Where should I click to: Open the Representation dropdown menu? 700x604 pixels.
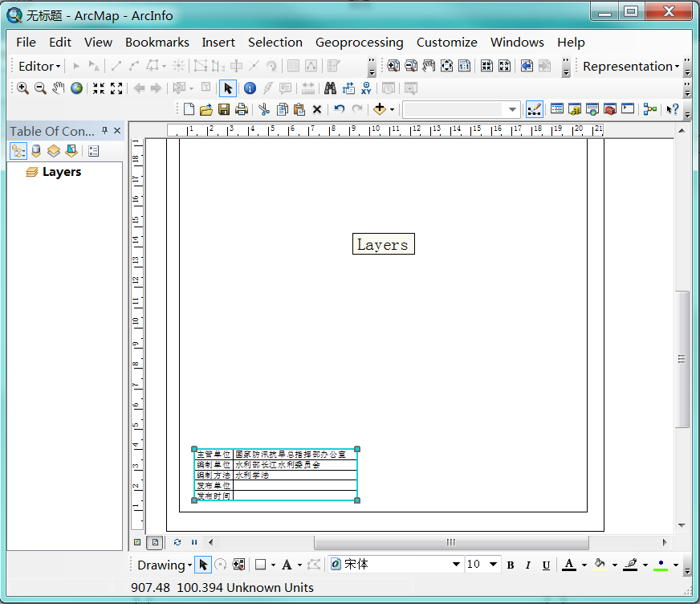coord(631,67)
